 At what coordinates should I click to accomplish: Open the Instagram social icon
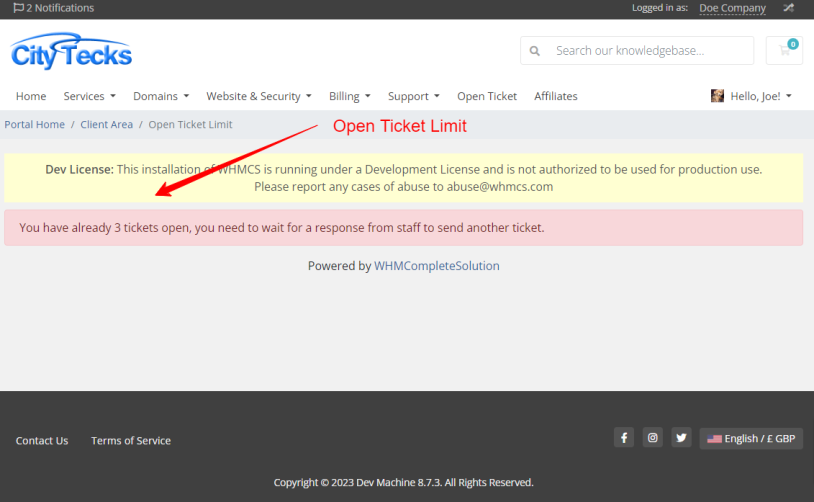pyautogui.click(x=652, y=438)
